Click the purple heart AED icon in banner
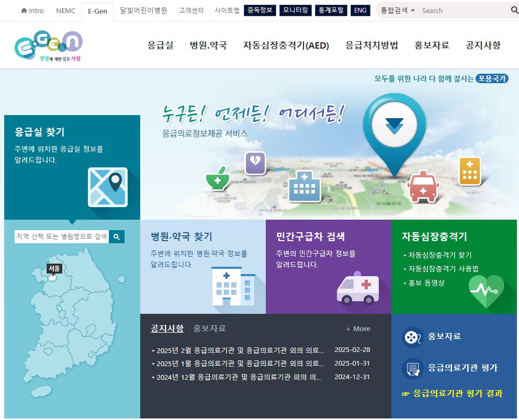This screenshot has height=420, width=519. click(x=255, y=163)
